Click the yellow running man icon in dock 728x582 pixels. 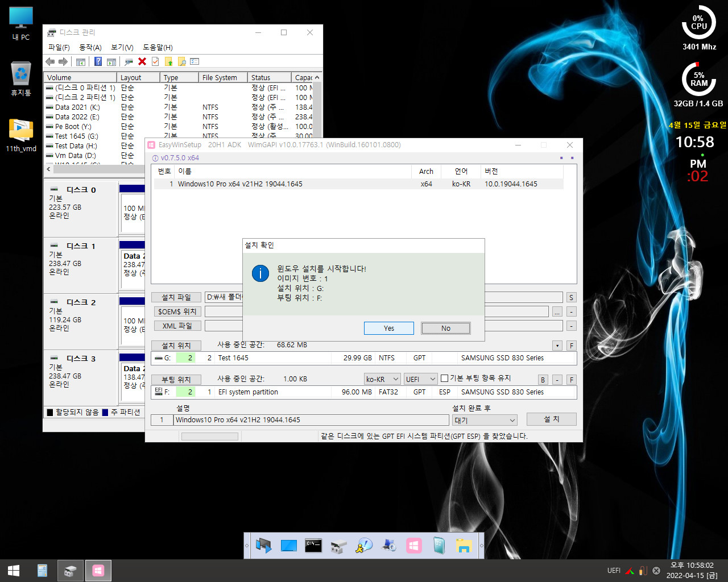click(x=364, y=546)
